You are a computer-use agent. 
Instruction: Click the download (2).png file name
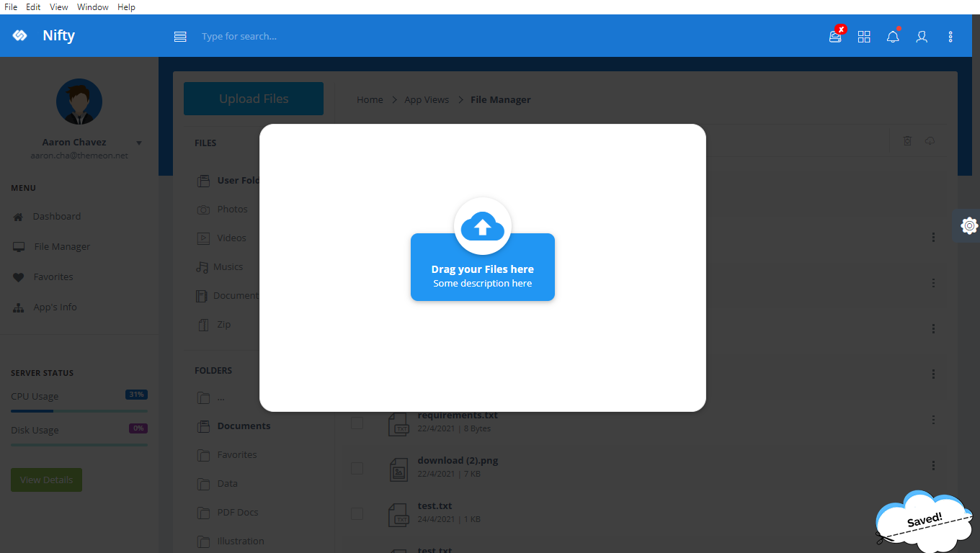[x=458, y=460]
